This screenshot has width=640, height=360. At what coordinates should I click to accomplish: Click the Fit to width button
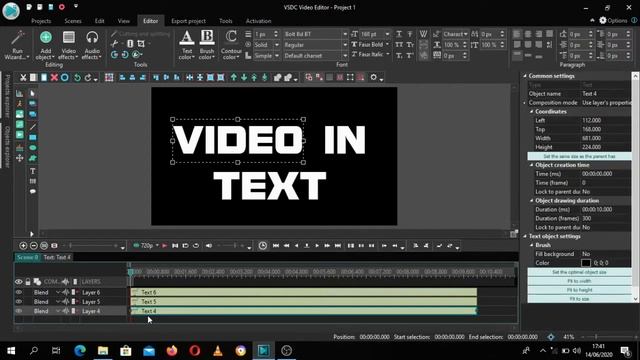[579, 281]
